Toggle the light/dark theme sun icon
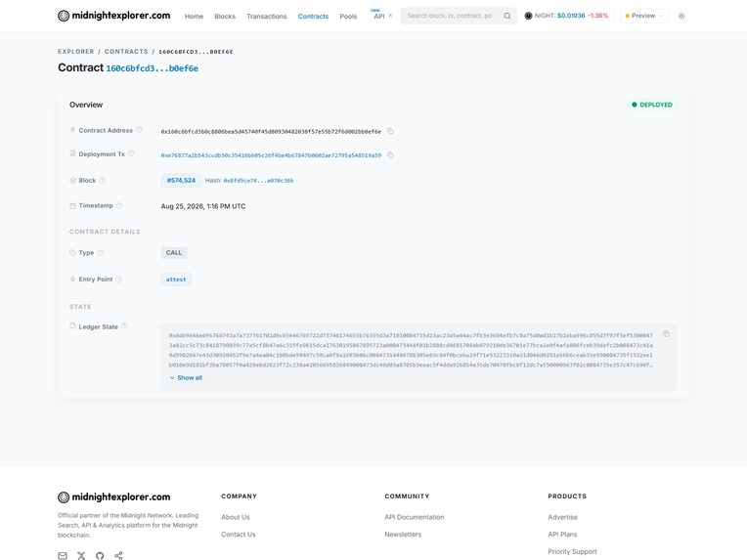747x560 pixels. [x=681, y=16]
